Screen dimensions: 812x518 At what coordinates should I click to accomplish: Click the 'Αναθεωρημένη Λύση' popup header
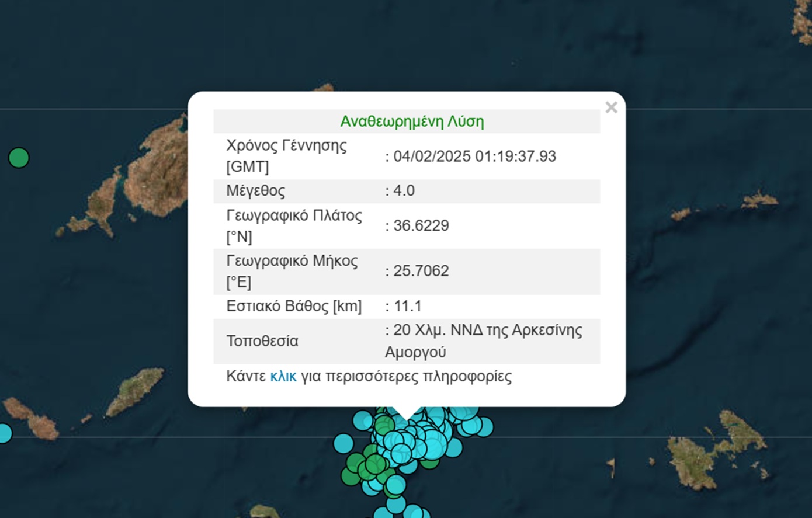pos(412,121)
